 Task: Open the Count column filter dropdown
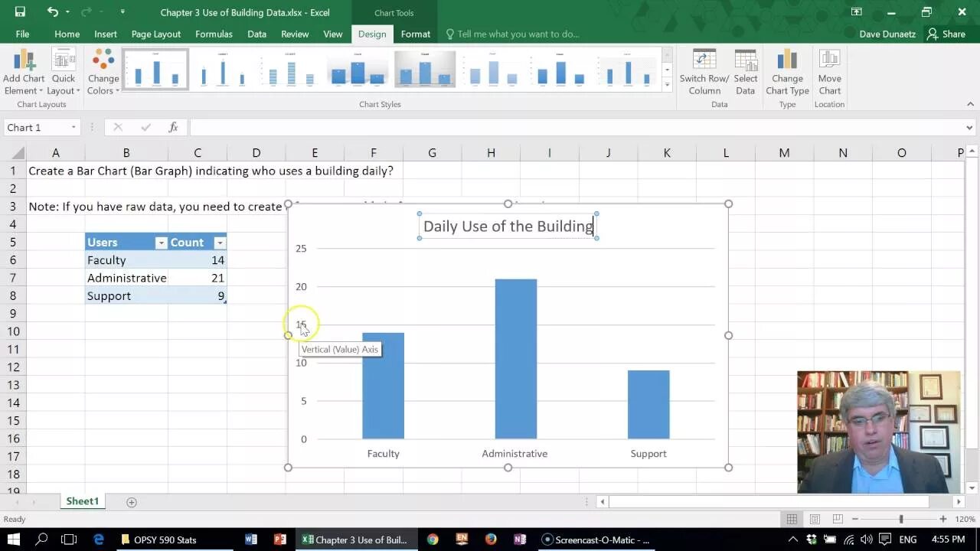tap(220, 243)
